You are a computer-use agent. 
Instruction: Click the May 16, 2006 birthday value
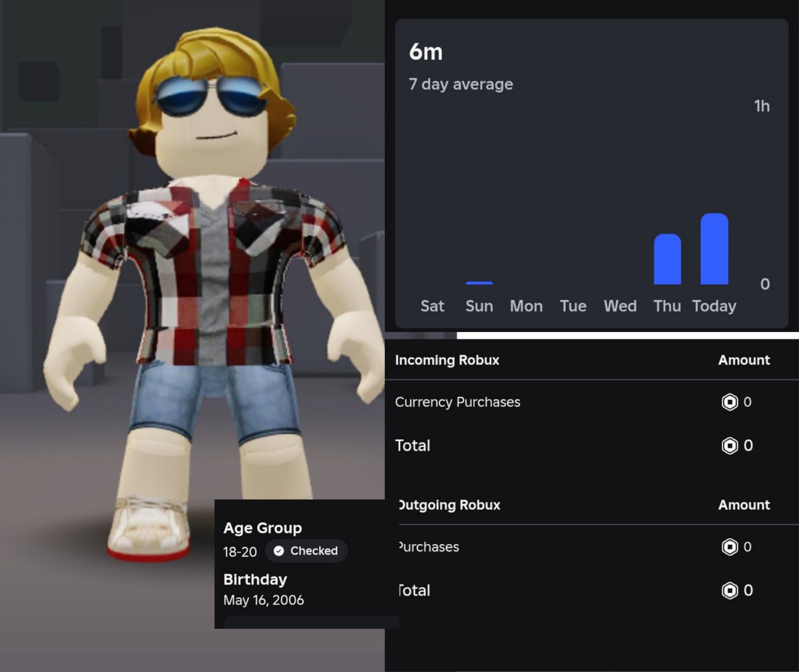coord(264,600)
